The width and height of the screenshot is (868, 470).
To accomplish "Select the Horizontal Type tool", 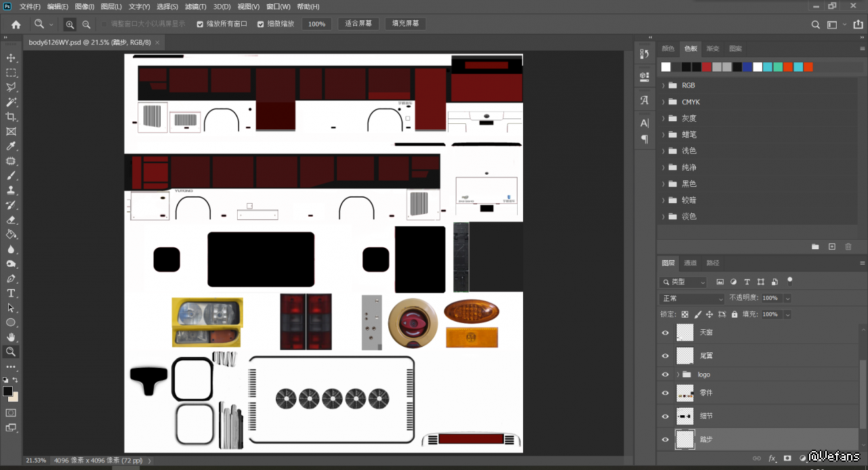I will point(11,293).
